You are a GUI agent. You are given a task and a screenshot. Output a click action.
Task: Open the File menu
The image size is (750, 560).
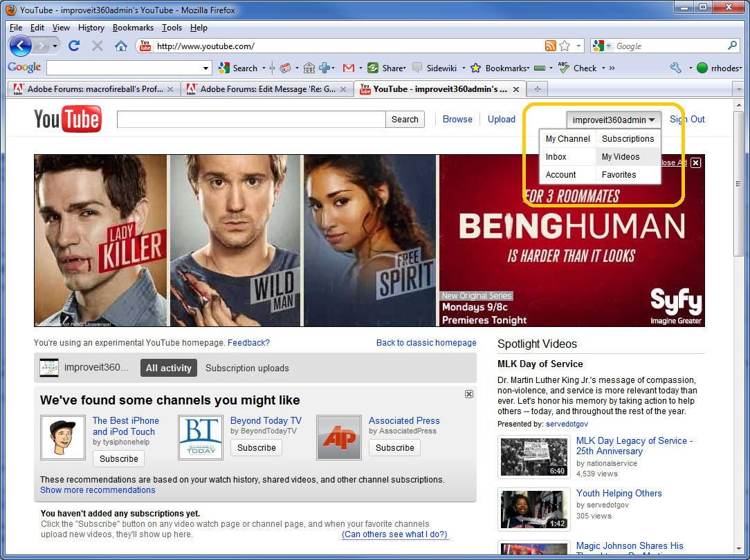pyautogui.click(x=16, y=28)
